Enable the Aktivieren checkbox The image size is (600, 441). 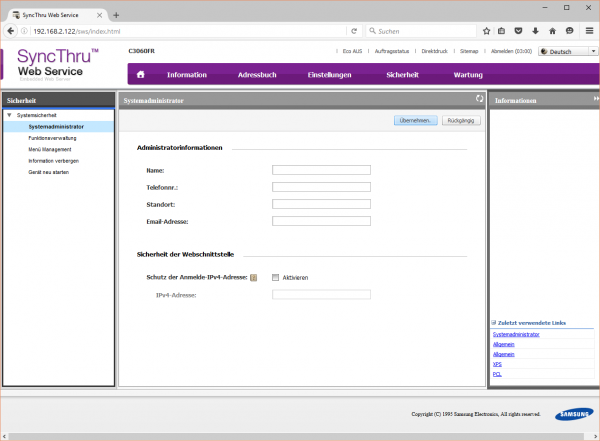point(276,277)
